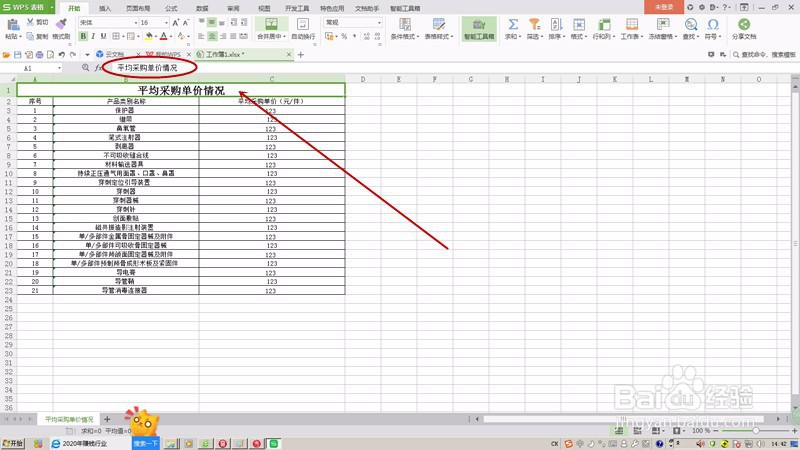Open the Smart Toolbox (智能工具箱) button
Viewport: 800px width, 450px height.
479,29
